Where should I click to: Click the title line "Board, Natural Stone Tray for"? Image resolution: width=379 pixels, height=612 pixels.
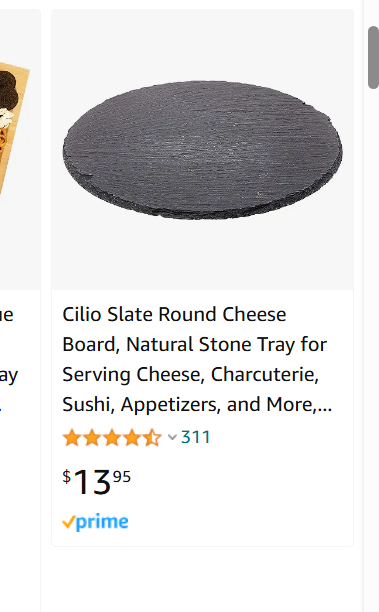(x=195, y=345)
